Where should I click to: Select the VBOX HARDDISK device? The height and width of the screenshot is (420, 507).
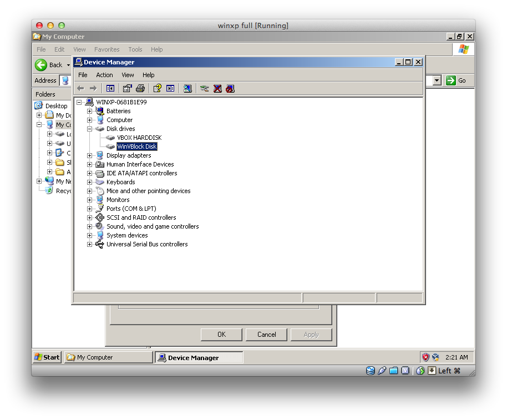[139, 138]
